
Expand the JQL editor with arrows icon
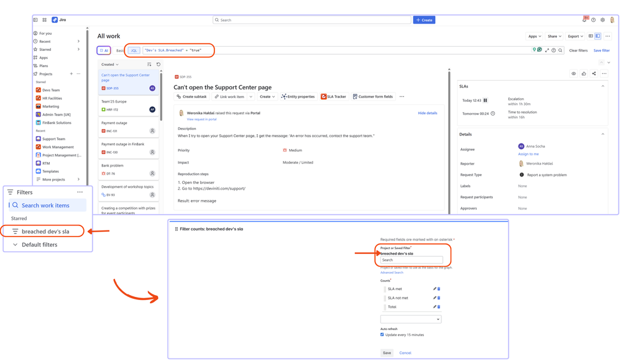click(547, 50)
